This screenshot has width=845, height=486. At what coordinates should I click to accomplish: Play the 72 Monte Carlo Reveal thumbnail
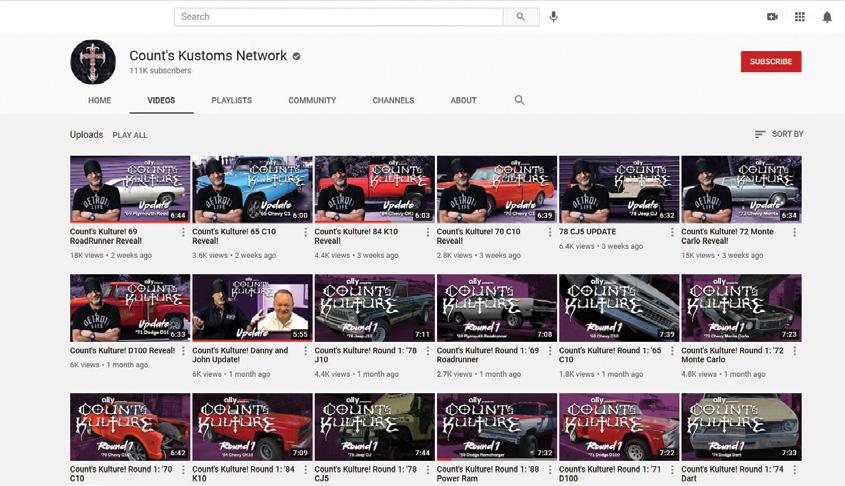(742, 189)
